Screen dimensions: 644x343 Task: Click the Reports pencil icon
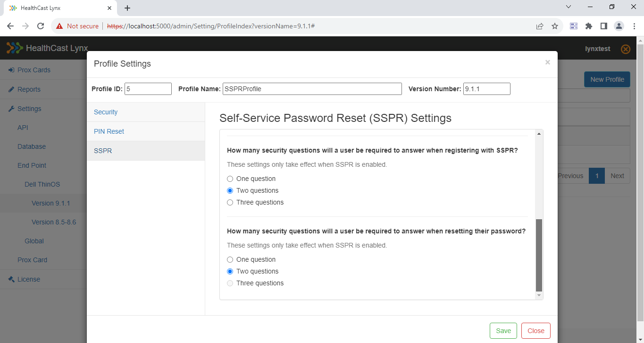tap(11, 89)
